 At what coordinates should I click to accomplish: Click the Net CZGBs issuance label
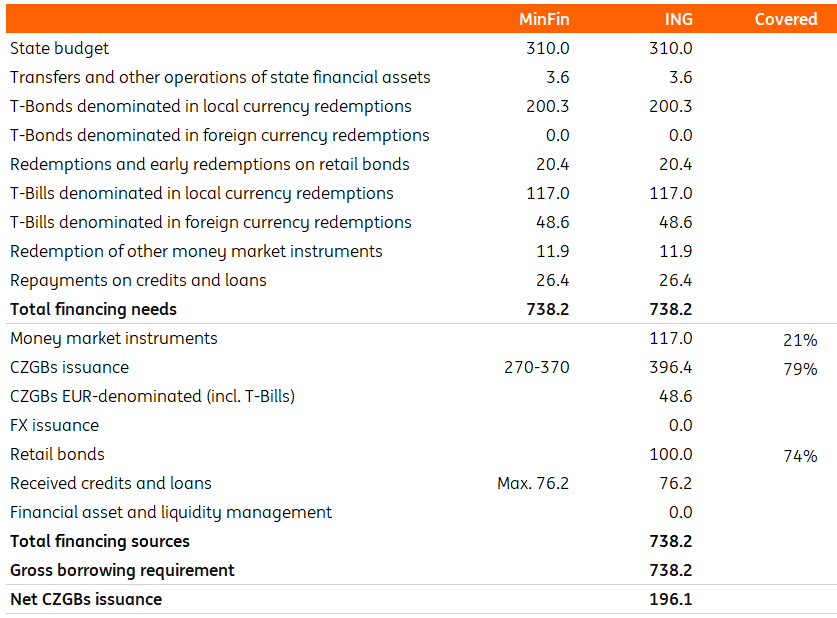click(86, 599)
